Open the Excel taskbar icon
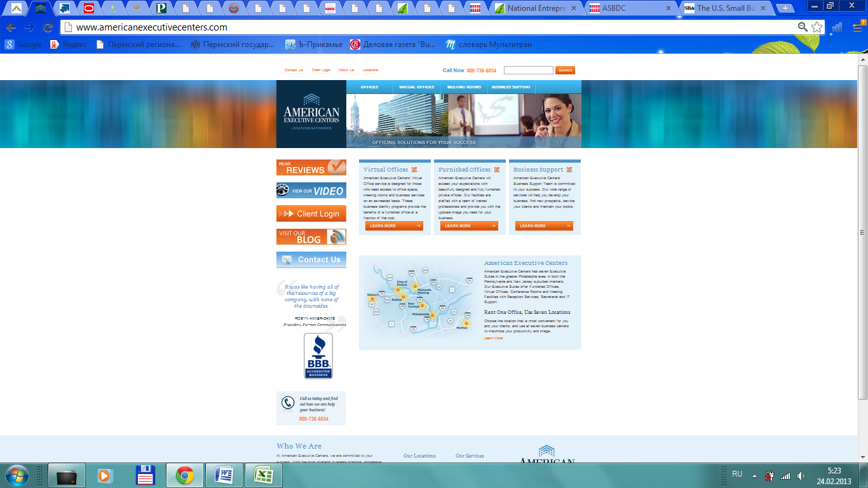Screen dimensions: 868x488 point(262,475)
